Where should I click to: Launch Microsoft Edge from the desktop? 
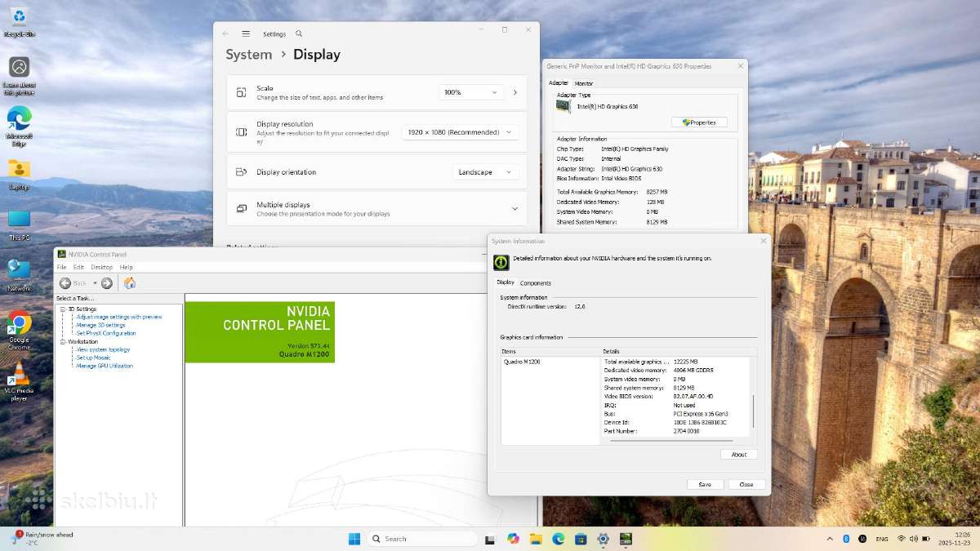pos(19,125)
